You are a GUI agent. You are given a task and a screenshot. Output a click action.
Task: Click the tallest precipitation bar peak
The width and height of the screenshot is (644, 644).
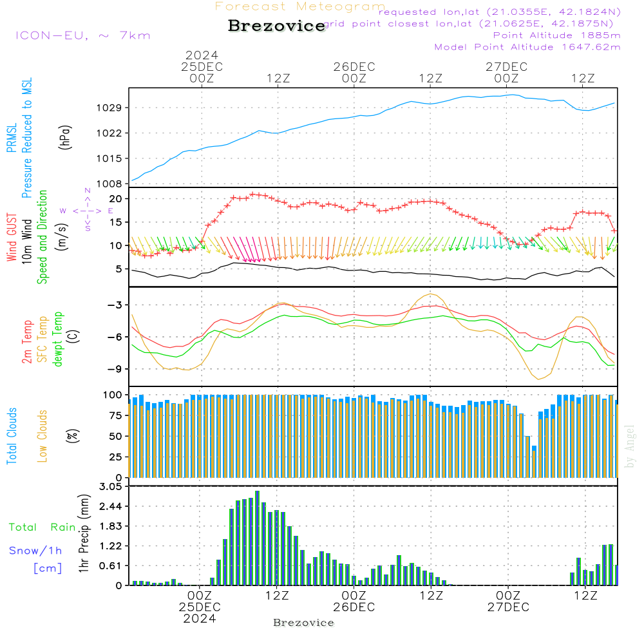pos(257,491)
